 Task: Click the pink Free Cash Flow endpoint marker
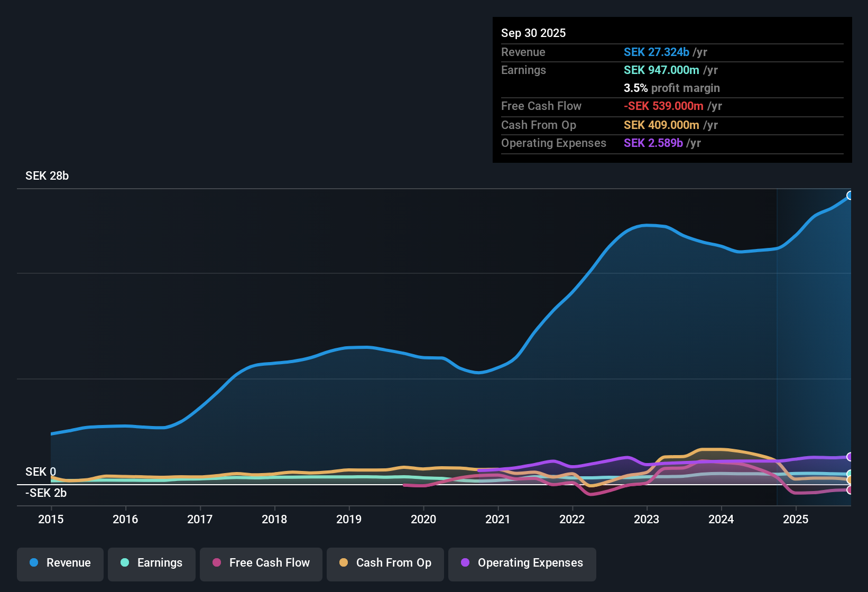point(850,490)
